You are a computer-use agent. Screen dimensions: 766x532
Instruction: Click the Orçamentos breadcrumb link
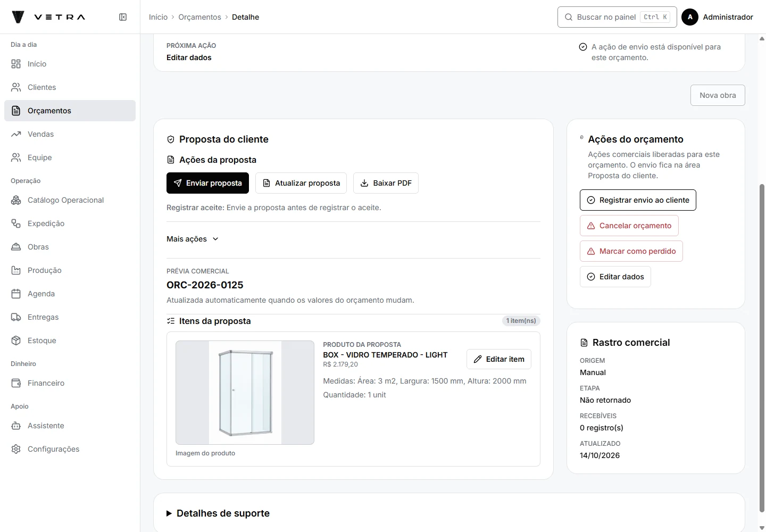point(199,17)
